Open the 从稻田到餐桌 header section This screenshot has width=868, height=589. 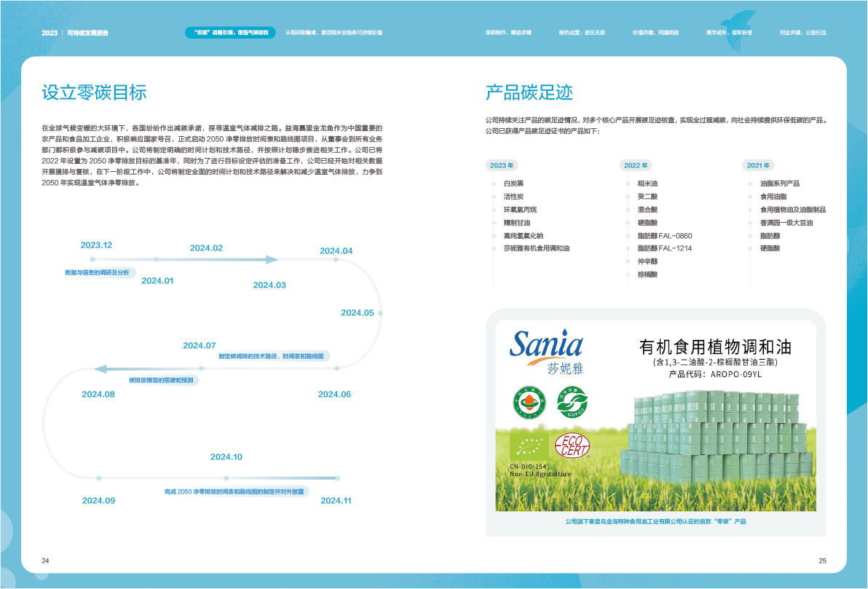pyautogui.click(x=334, y=33)
